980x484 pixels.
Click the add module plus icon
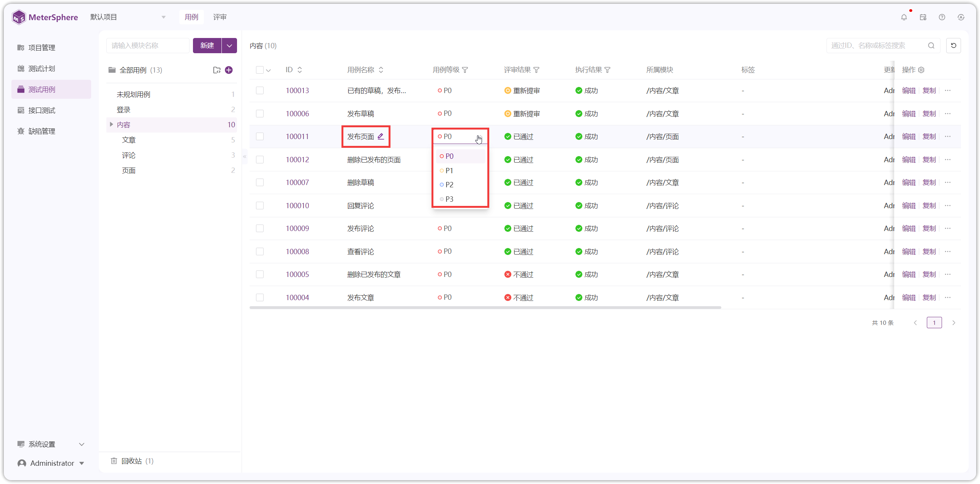(x=229, y=70)
